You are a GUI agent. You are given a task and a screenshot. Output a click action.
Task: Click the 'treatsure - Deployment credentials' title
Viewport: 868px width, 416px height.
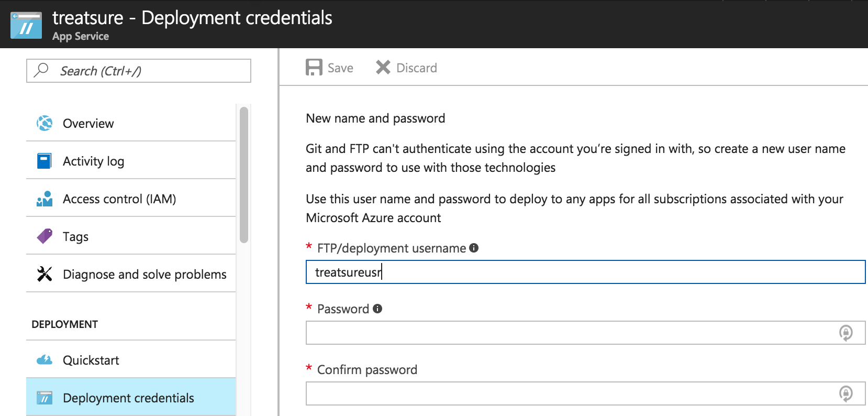tap(192, 18)
